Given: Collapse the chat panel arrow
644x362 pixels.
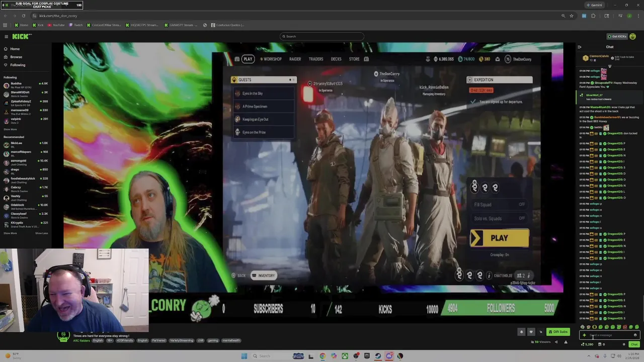Looking at the screenshot, I should 579,47.
